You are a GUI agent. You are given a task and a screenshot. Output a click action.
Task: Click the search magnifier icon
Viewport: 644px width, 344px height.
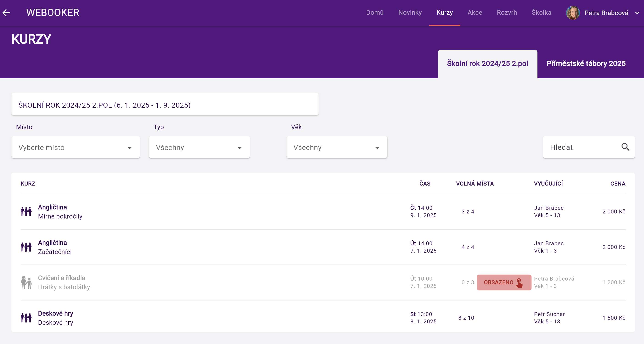tap(625, 147)
